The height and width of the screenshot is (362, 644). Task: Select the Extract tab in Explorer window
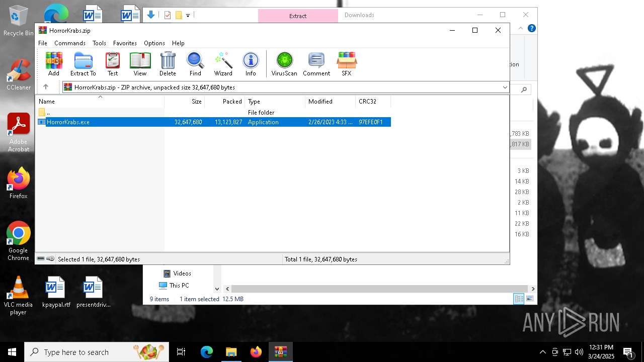298,16
